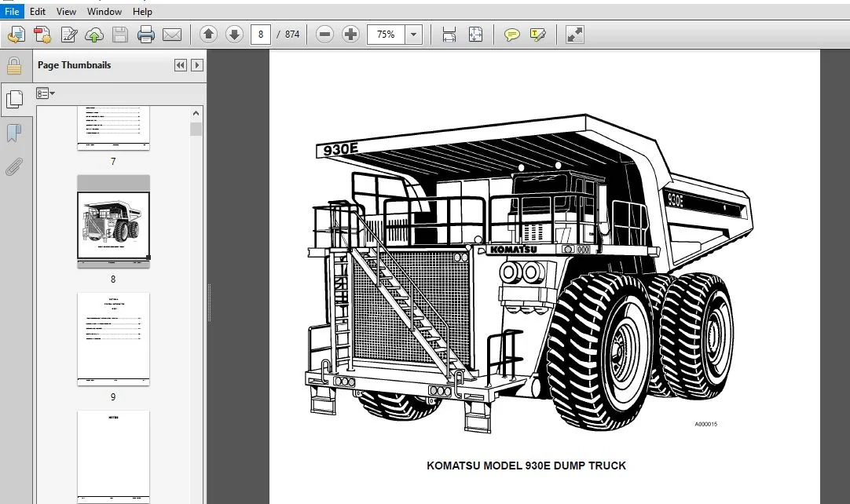Click the Add sticky note comment icon

click(x=511, y=35)
